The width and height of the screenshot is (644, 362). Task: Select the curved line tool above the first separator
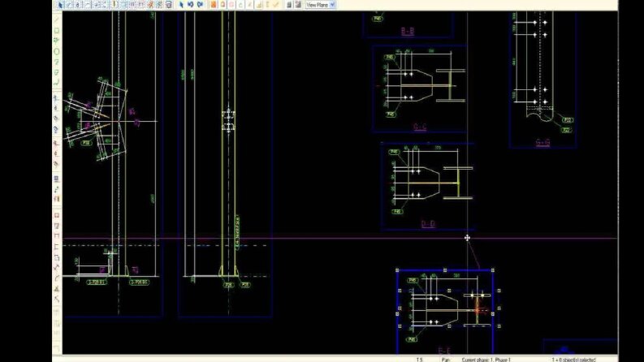[57, 82]
